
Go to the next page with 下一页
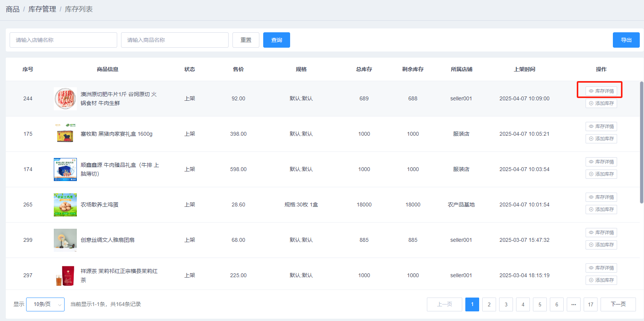pos(618,304)
